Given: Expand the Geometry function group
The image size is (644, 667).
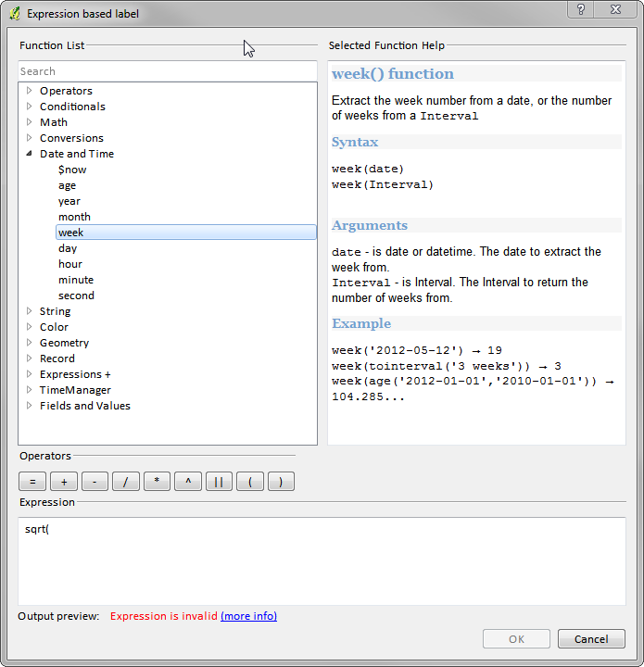Looking at the screenshot, I should [x=30, y=343].
